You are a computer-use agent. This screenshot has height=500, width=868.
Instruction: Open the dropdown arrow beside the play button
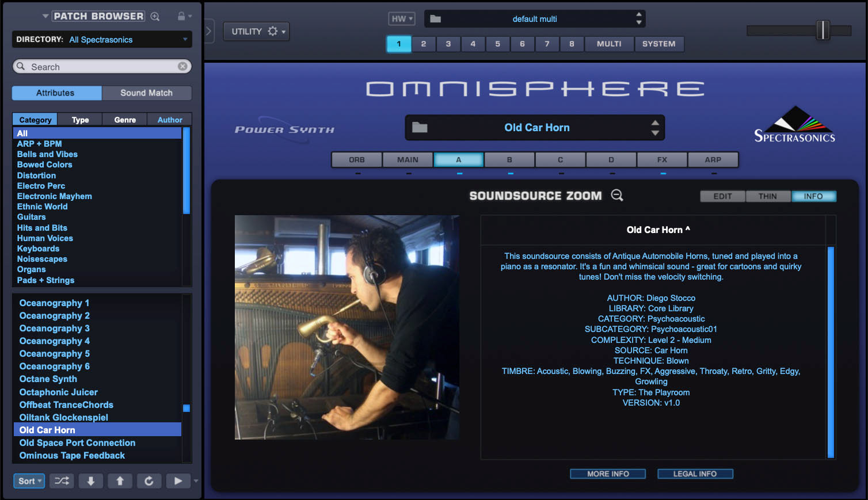(196, 481)
